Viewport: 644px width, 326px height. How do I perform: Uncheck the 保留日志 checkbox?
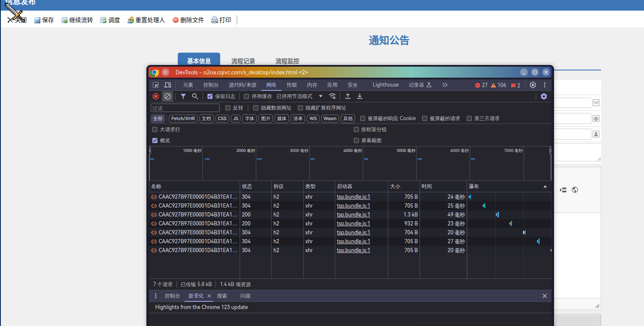210,96
